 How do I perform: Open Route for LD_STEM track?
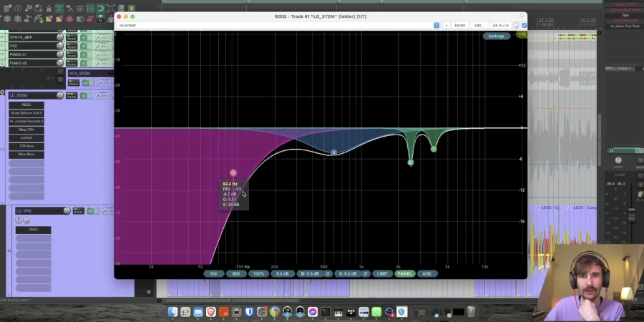point(72,95)
